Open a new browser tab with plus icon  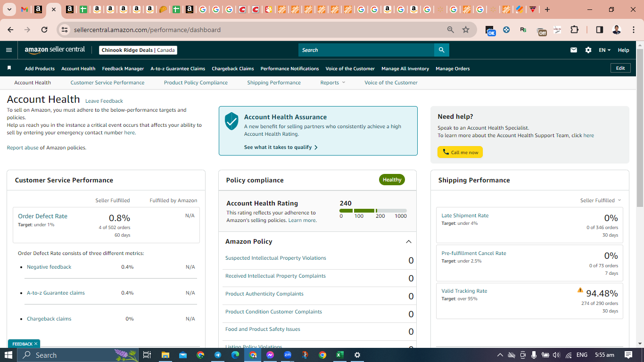(547, 9)
